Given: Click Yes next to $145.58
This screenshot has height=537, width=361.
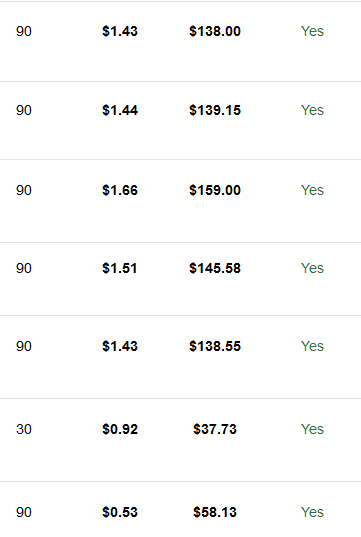Looking at the screenshot, I should 312,268.
